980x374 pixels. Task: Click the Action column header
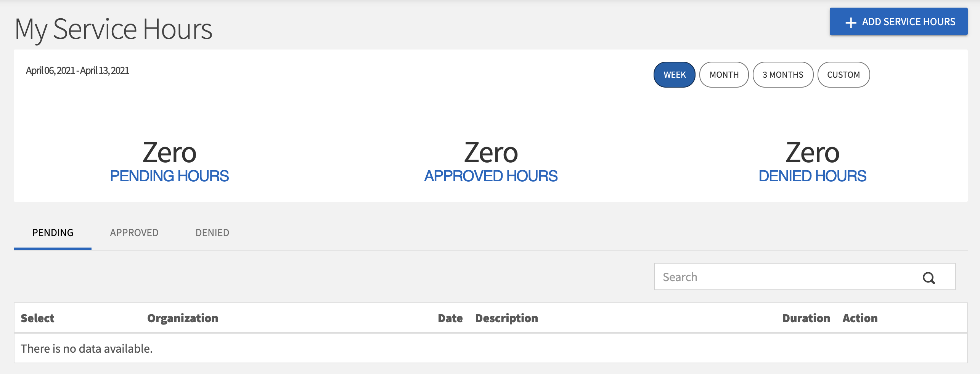(860, 318)
